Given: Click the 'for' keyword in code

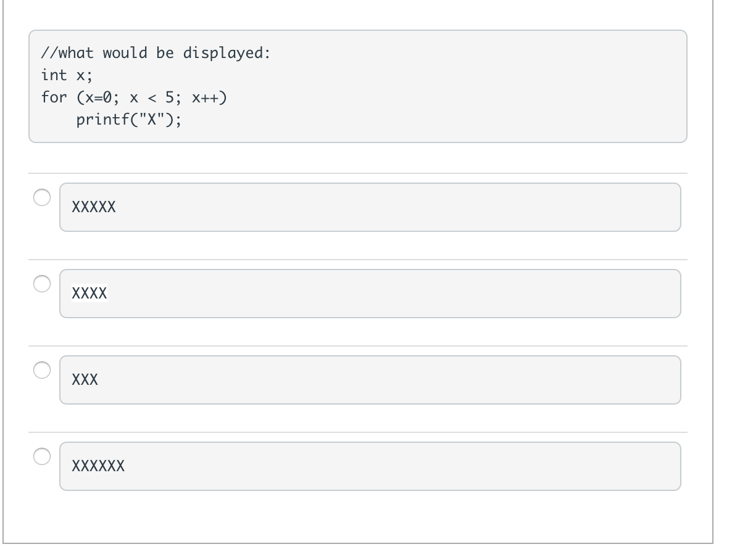Looking at the screenshot, I should [x=54, y=97].
